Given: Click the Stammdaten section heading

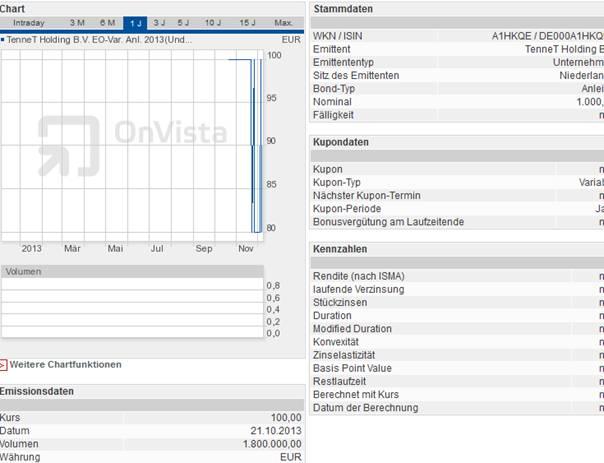Looking at the screenshot, I should pyautogui.click(x=343, y=9).
